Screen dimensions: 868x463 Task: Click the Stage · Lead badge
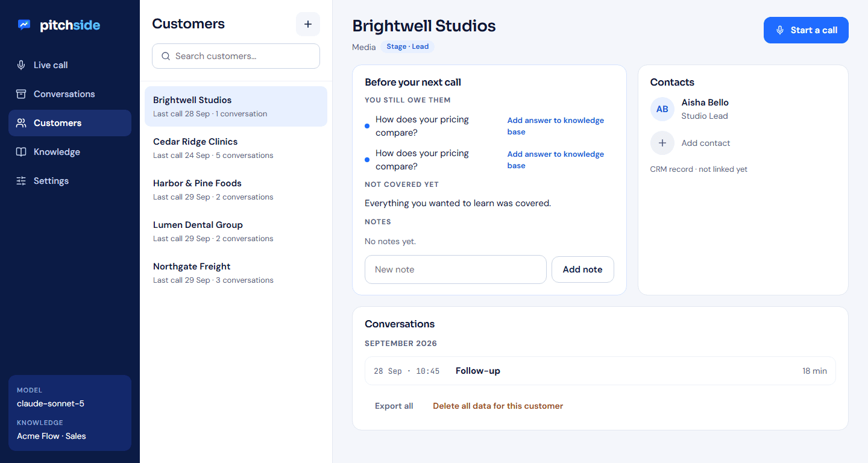click(407, 46)
